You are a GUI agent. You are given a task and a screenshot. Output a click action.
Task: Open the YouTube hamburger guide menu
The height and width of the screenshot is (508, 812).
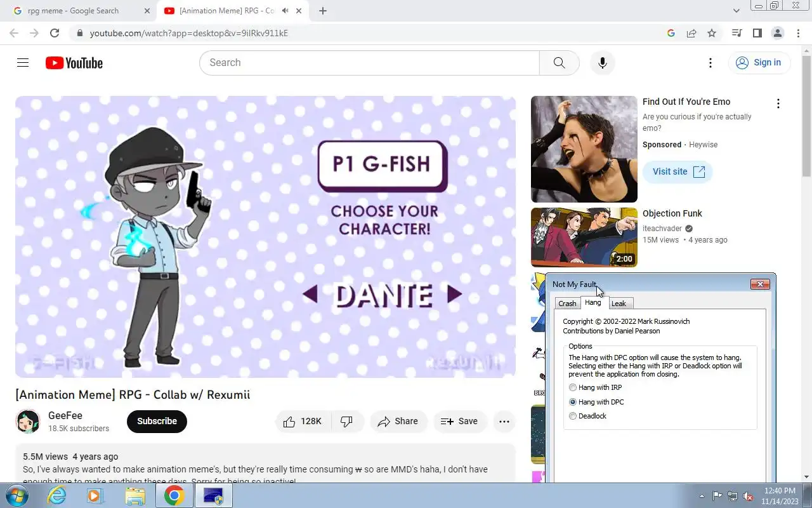[23, 62]
